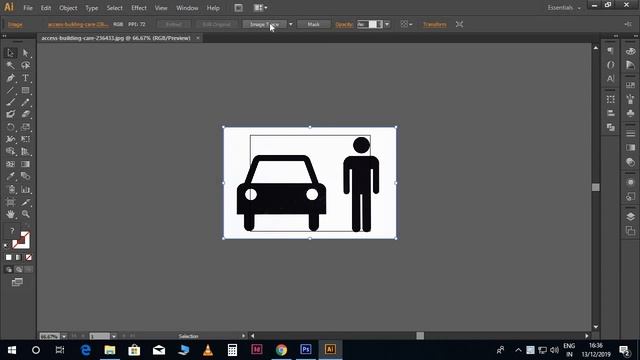
Task: Open the Object menu
Action: 68,8
